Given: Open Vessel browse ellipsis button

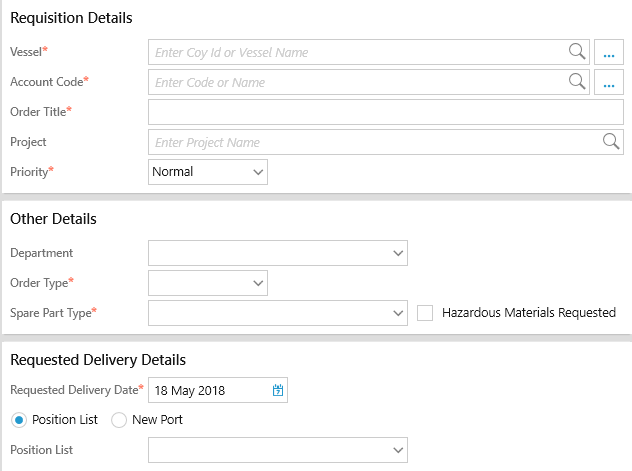Looking at the screenshot, I should pos(608,53).
